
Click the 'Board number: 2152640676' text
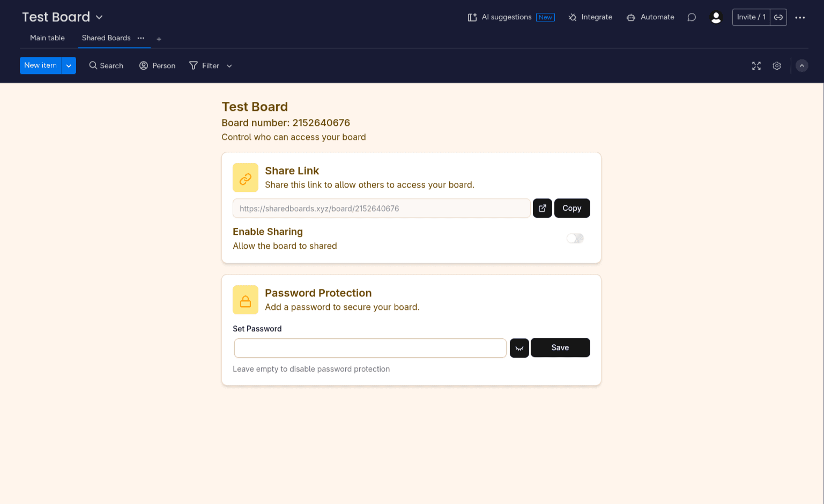pyautogui.click(x=286, y=123)
